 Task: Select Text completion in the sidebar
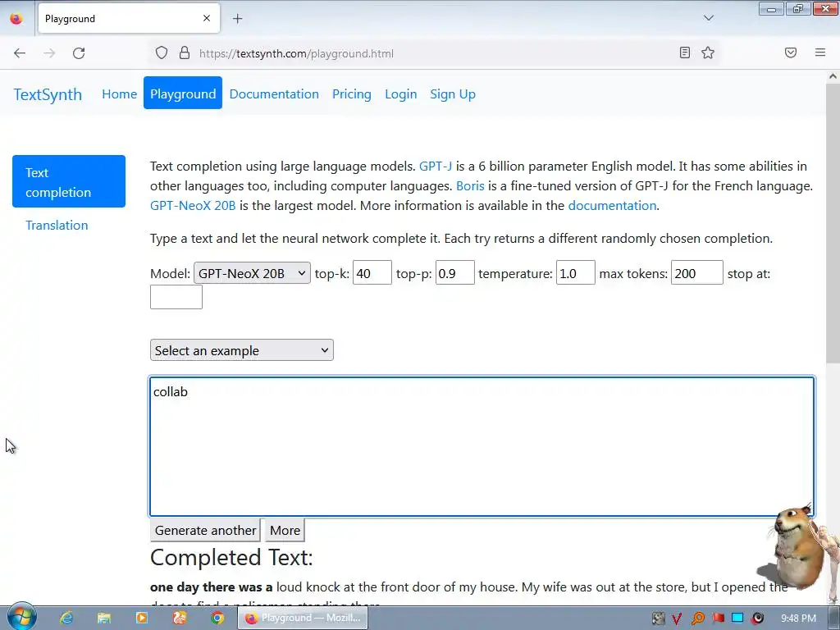(x=69, y=181)
